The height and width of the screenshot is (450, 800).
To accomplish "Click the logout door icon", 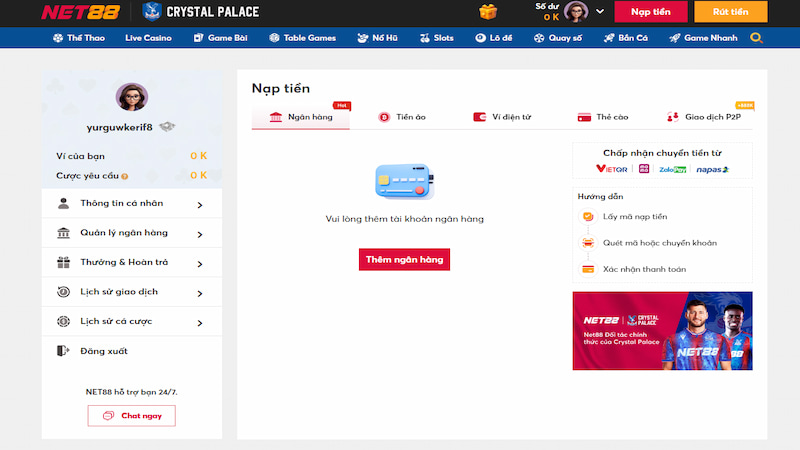I will click(x=63, y=351).
